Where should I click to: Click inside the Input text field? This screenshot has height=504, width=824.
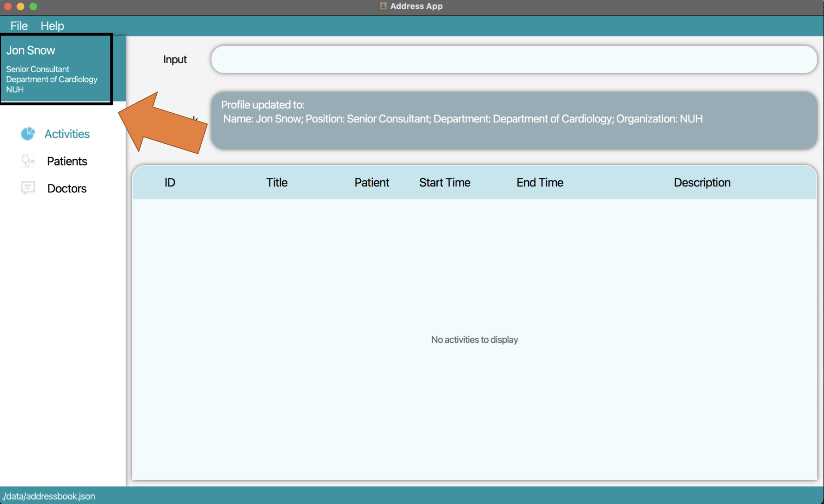tap(512, 59)
